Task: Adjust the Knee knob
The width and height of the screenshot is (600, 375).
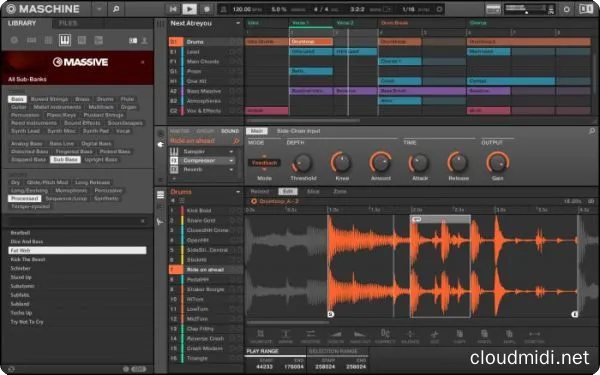Action: click(342, 163)
